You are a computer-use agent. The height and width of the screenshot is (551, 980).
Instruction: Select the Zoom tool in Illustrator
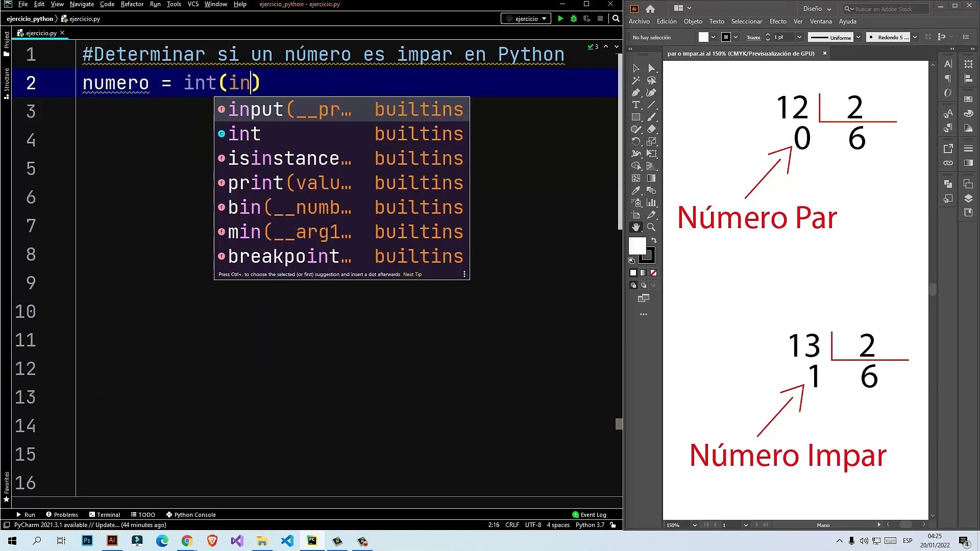coord(651,228)
